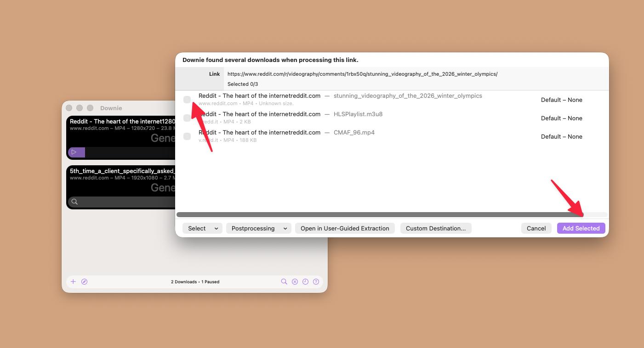Expand the Postprocessing dropdown
644x348 pixels.
point(258,228)
